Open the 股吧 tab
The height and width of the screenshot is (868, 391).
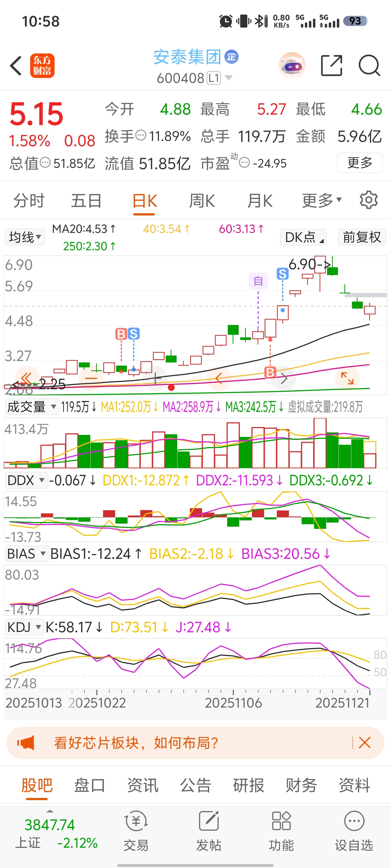coord(37,785)
